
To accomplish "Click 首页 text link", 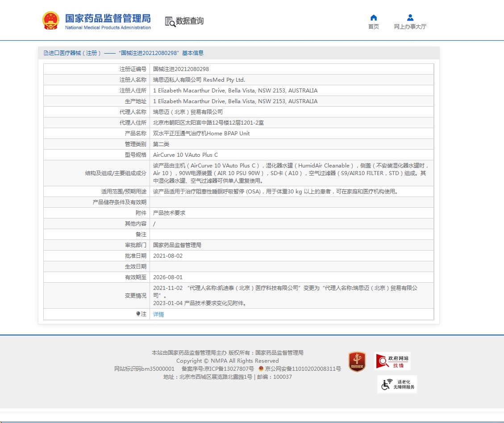I will click(374, 26).
